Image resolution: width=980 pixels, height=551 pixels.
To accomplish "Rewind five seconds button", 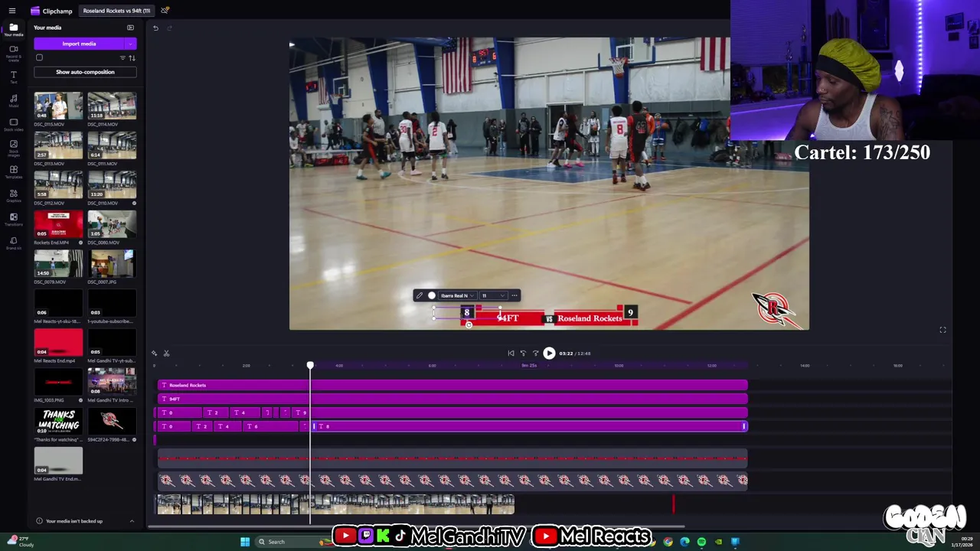I will (523, 354).
